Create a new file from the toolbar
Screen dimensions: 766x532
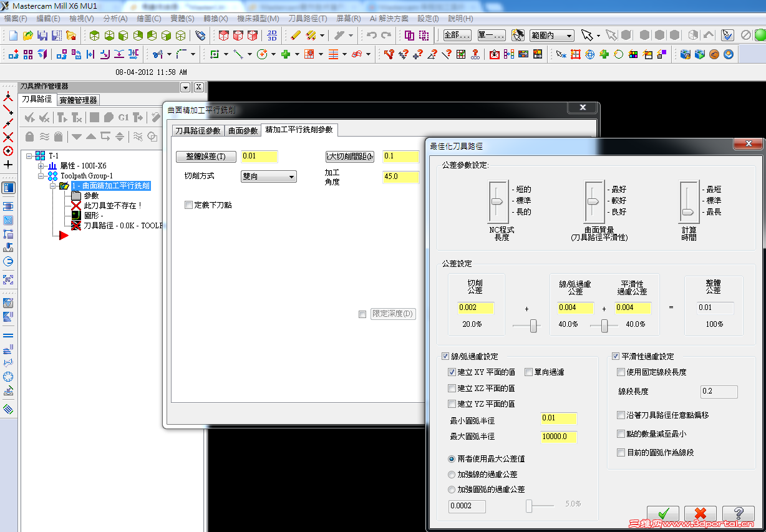[13, 36]
